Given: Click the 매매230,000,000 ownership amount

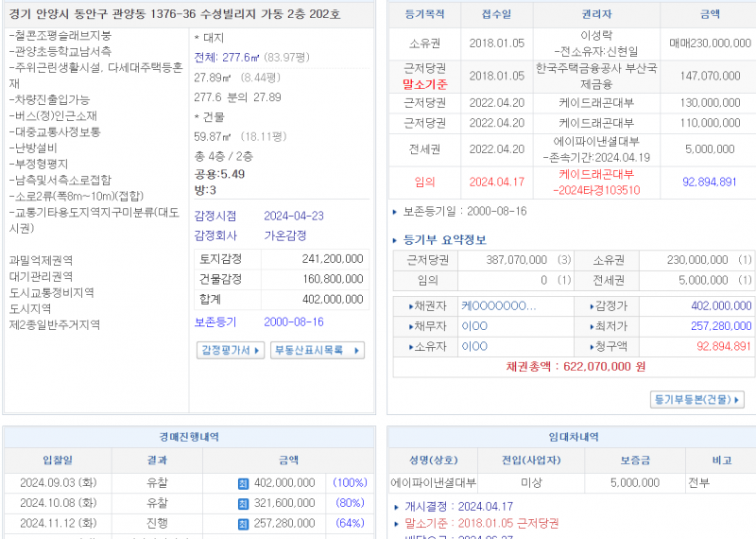Looking at the screenshot, I should tap(710, 43).
